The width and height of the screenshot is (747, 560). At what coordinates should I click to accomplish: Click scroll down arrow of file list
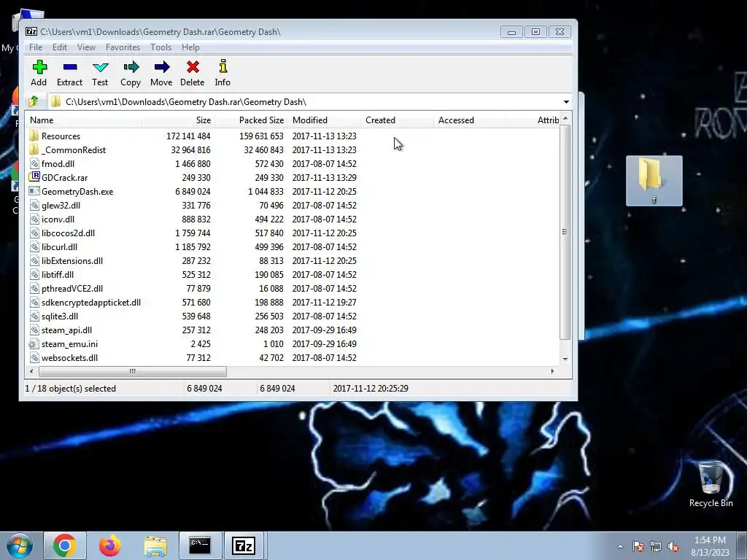[565, 359]
